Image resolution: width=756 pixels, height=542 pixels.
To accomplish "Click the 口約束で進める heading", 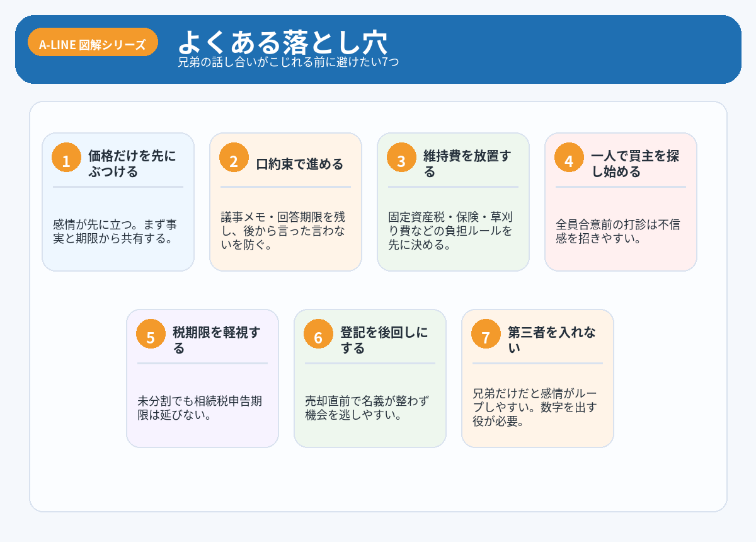I will point(300,164).
